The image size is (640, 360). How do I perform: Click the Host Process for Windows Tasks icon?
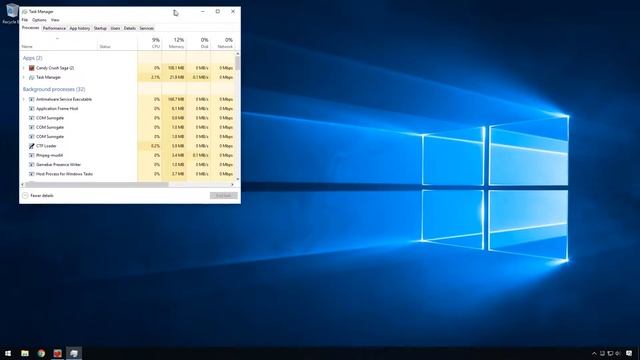[x=31, y=174]
